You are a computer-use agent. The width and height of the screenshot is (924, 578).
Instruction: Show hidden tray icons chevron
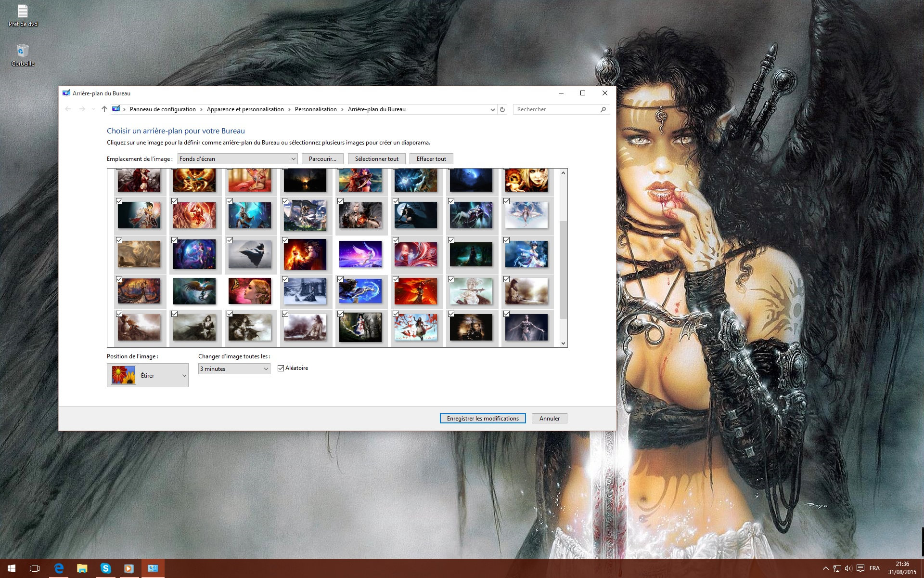click(825, 568)
